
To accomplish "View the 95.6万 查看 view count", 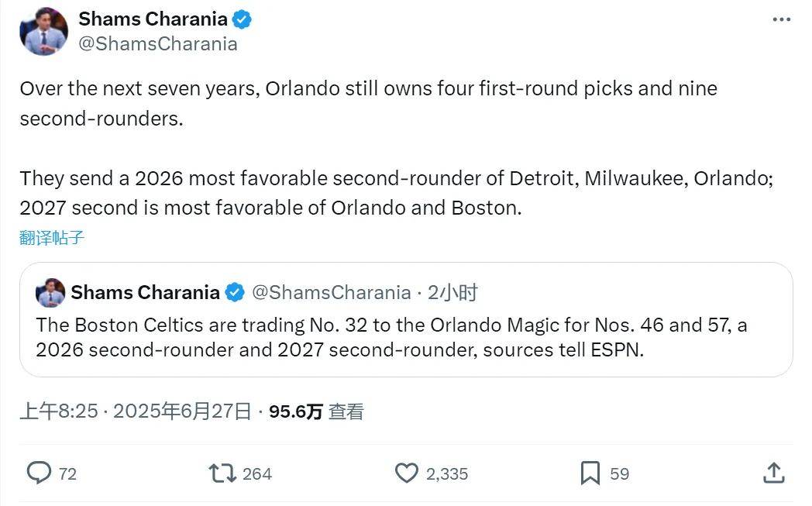I will tap(316, 411).
